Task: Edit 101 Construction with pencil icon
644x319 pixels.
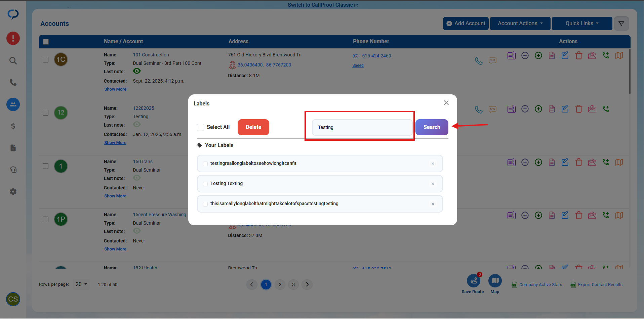Action: pos(565,55)
